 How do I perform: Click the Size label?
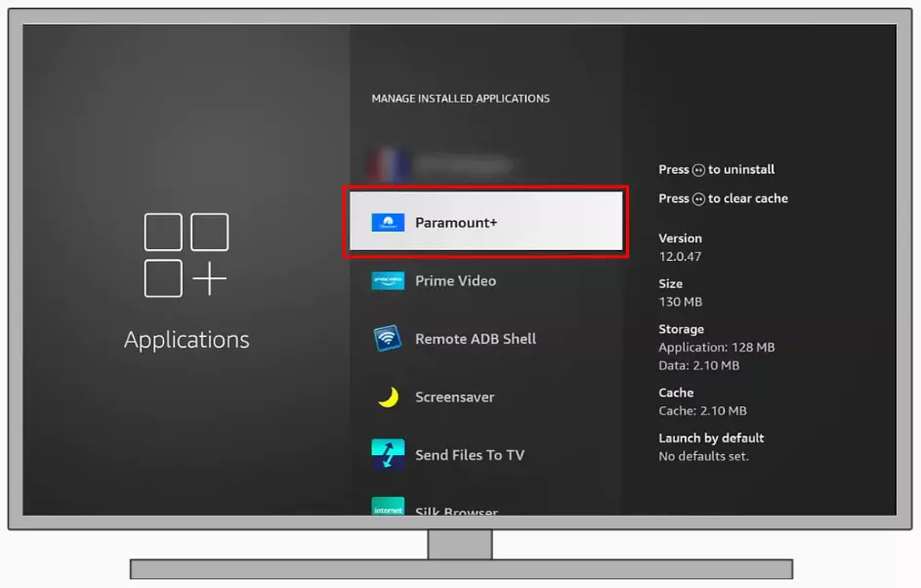pyautogui.click(x=670, y=283)
